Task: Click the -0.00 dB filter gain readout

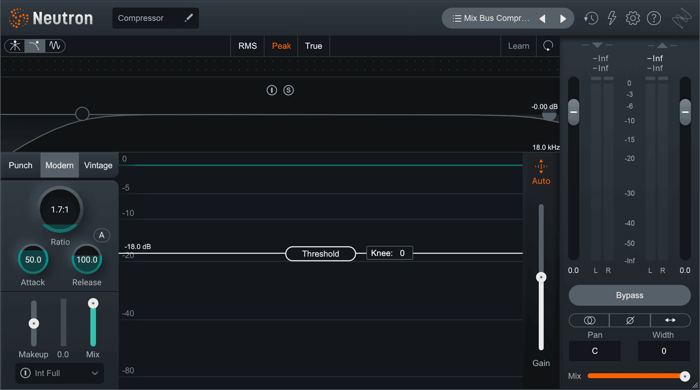Action: point(544,107)
